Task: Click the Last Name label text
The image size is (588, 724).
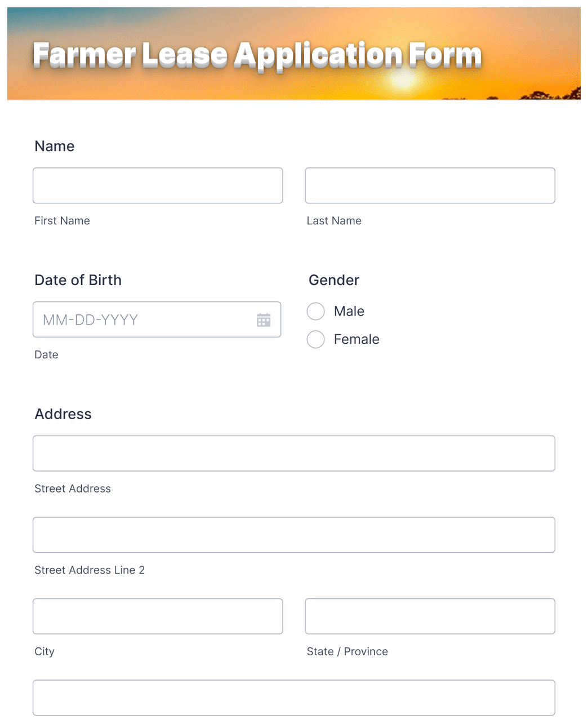Action: [334, 220]
